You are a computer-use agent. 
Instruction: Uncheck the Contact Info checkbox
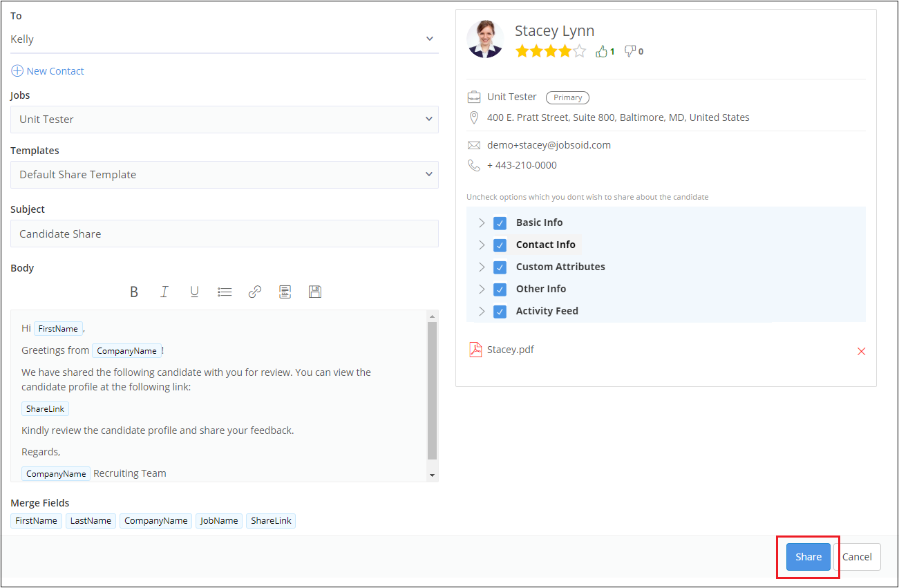[x=500, y=245]
